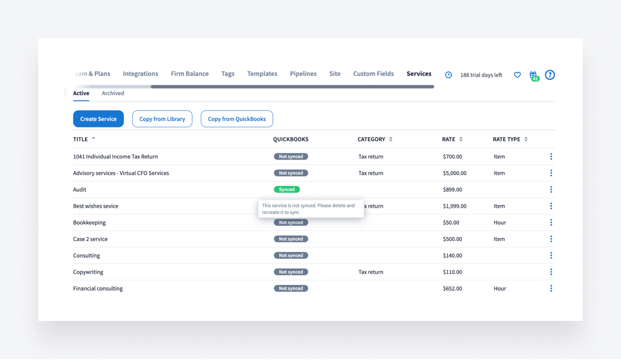
Task: Open three-dot menu for Copywriting row
Action: tap(551, 272)
